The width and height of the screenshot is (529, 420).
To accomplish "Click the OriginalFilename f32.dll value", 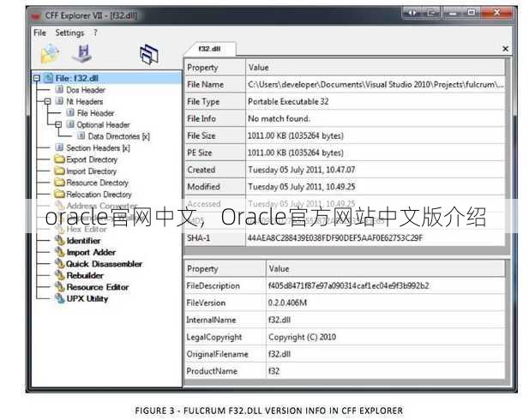I will 280,354.
